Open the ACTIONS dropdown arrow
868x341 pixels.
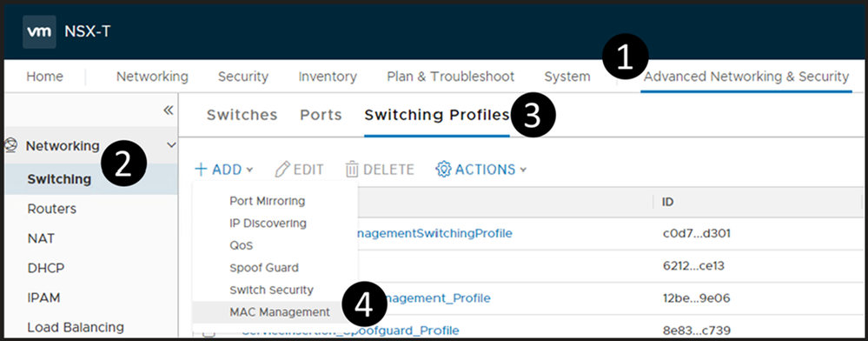point(524,170)
